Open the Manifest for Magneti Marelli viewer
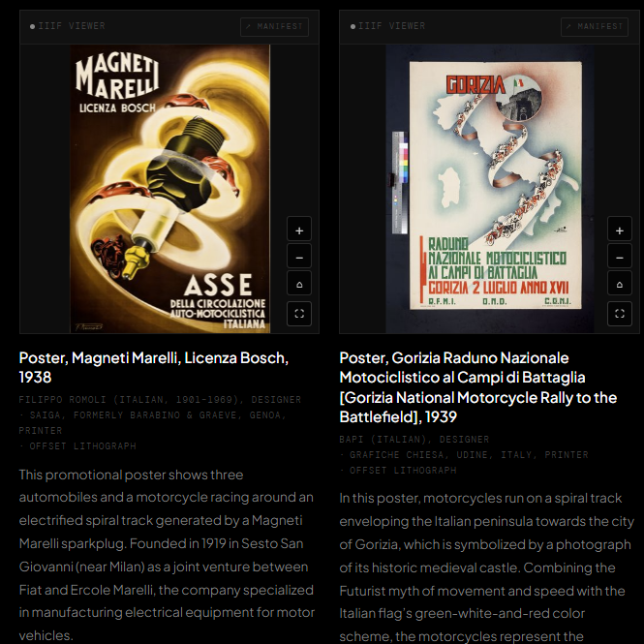Image resolution: width=644 pixels, height=644 pixels. (x=274, y=26)
